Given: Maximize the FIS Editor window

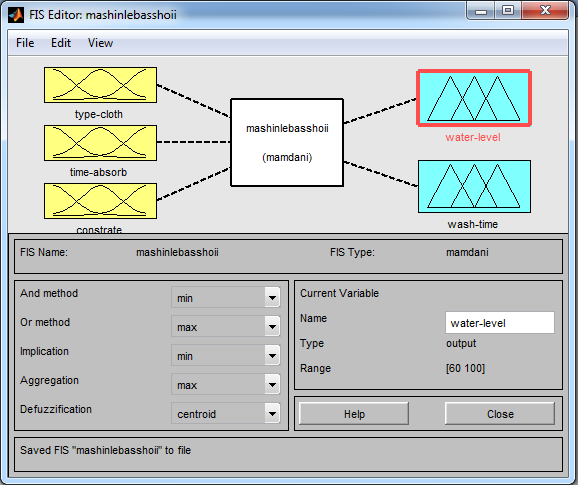Looking at the screenshot, I should coord(508,11).
